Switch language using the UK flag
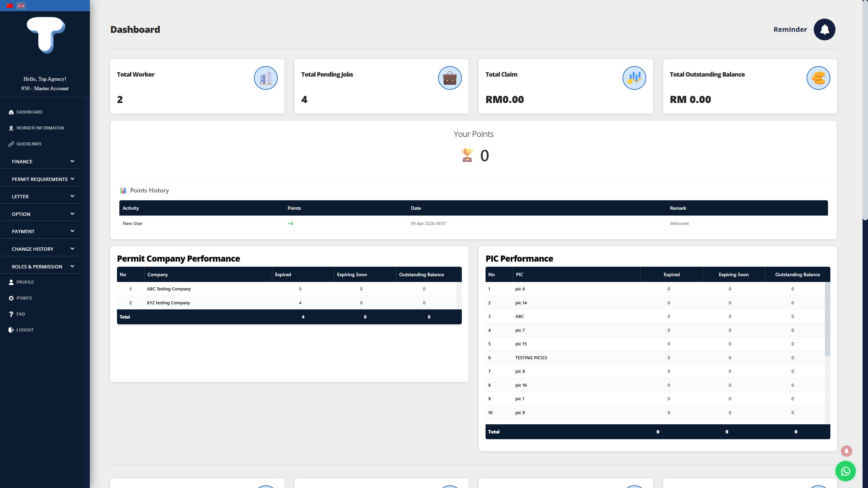Screen dimensions: 868x488 21,6
